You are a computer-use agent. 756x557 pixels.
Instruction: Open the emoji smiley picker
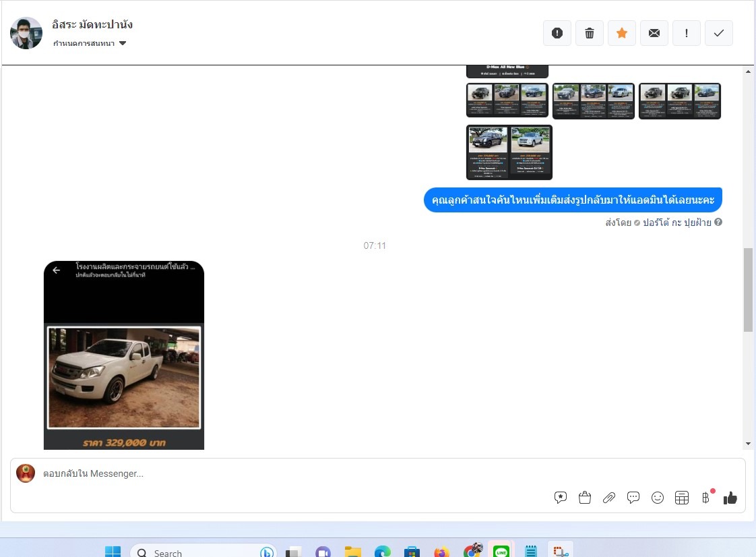658,498
